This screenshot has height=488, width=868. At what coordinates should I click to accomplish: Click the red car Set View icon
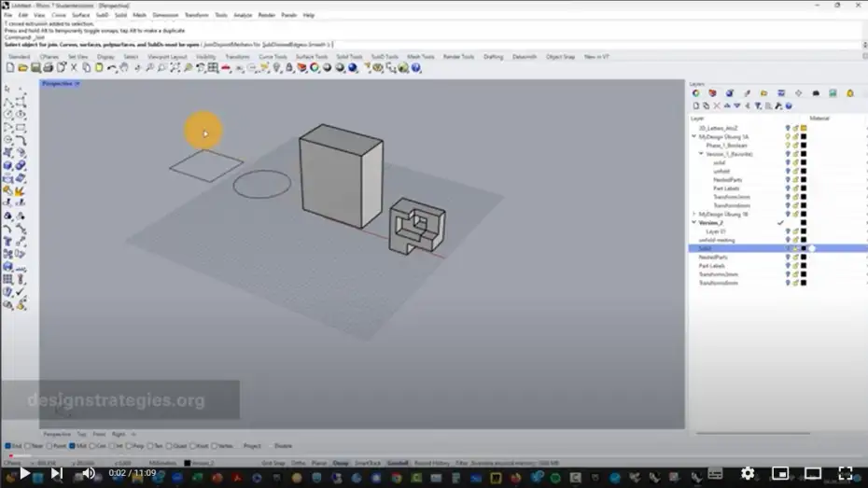coord(226,67)
